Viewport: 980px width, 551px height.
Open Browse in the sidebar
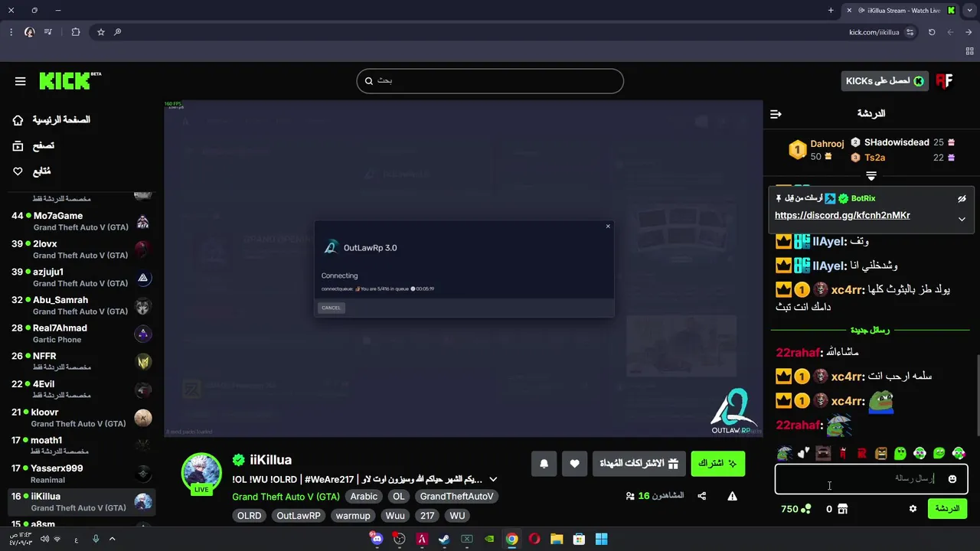tap(34, 145)
